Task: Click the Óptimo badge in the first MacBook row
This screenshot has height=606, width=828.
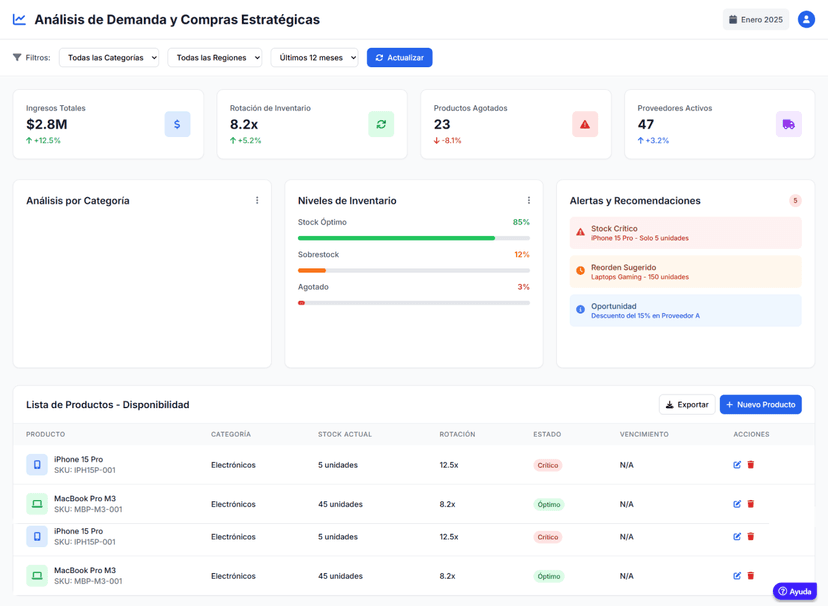Action: tap(549, 504)
